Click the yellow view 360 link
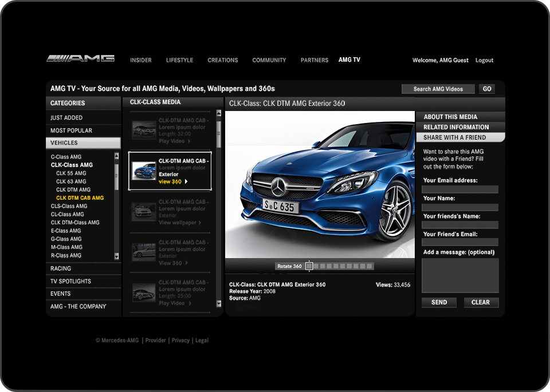This screenshot has width=550, height=392. click(x=170, y=181)
